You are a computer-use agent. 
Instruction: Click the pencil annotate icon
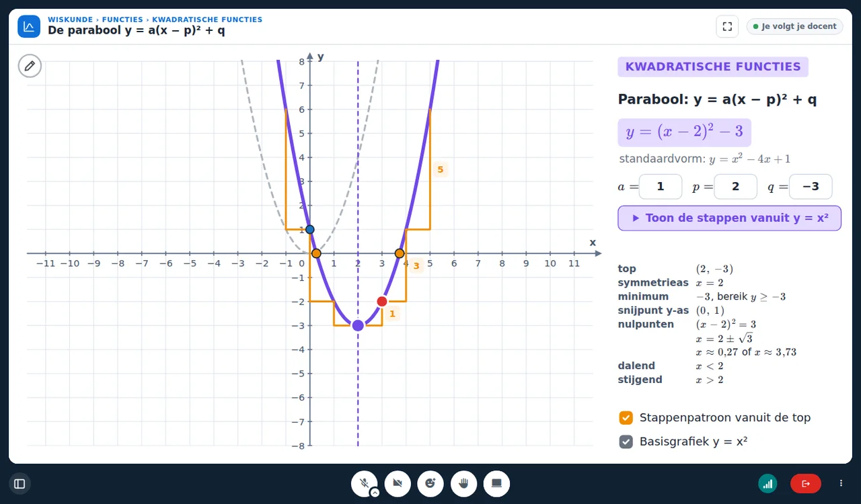click(30, 66)
